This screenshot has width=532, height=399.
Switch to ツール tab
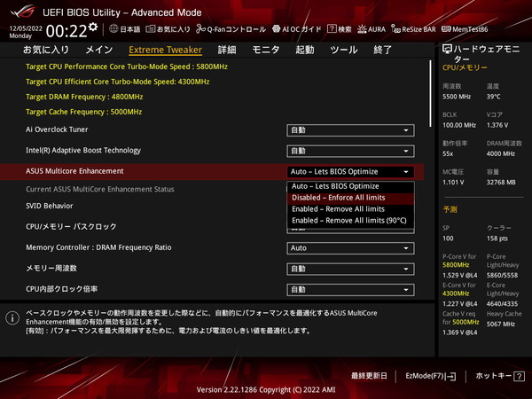(344, 50)
